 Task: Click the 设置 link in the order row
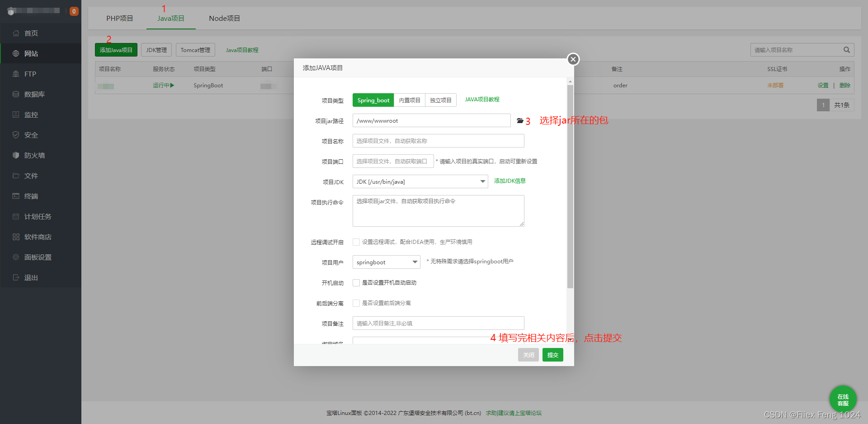tap(823, 86)
